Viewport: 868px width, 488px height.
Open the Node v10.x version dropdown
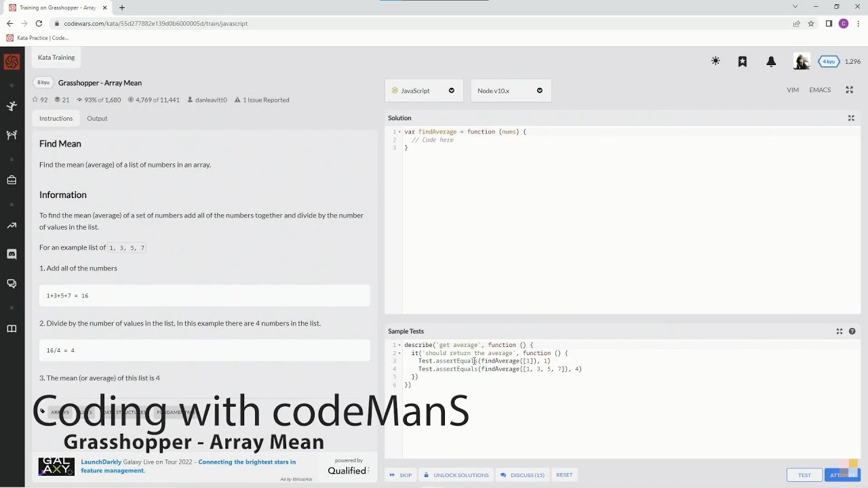click(511, 91)
